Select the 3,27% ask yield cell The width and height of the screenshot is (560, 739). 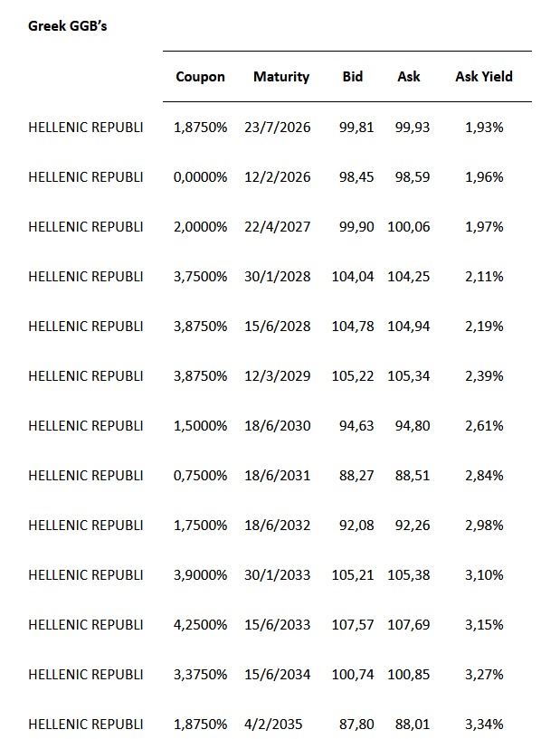click(483, 675)
